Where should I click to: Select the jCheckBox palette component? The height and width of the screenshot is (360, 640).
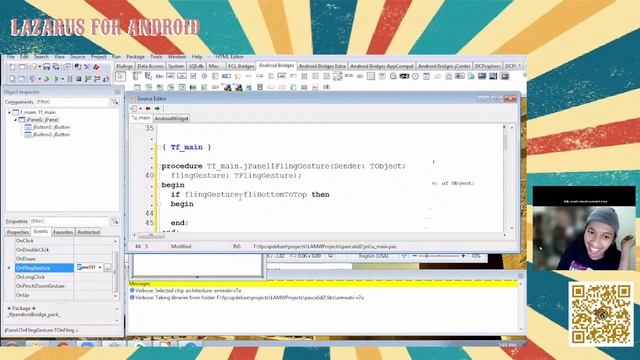193,76
